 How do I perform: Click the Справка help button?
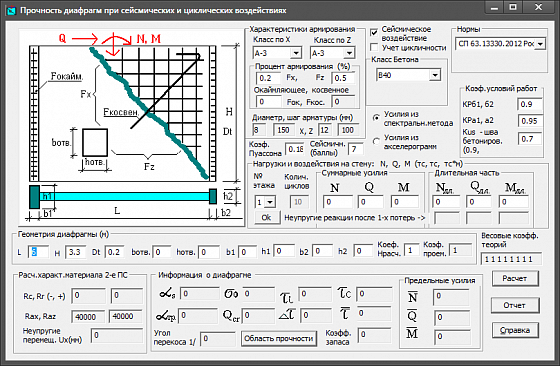click(x=515, y=330)
